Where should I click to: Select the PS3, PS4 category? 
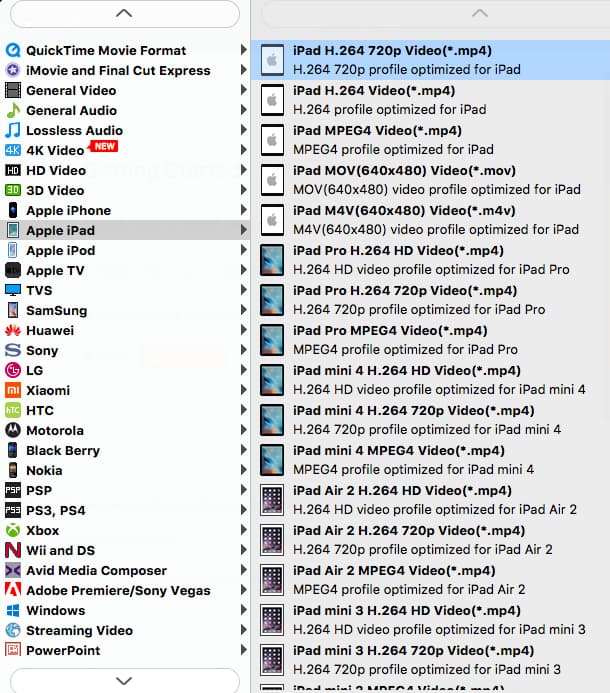(x=125, y=510)
